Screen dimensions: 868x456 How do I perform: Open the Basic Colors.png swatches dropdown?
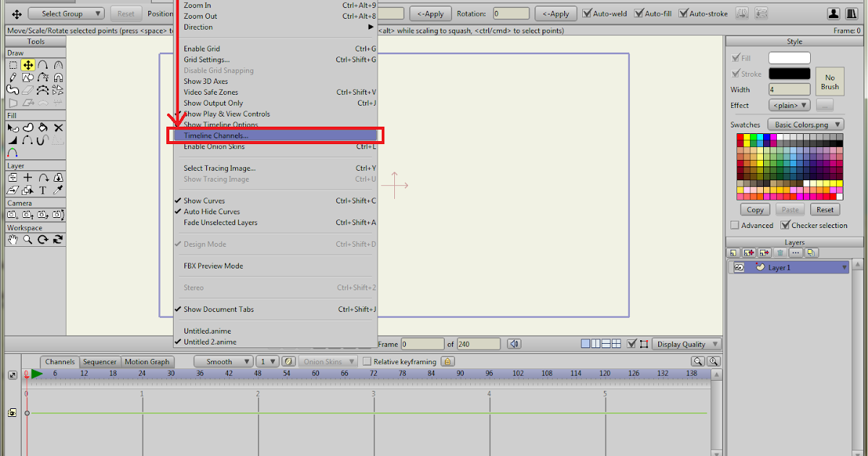805,124
